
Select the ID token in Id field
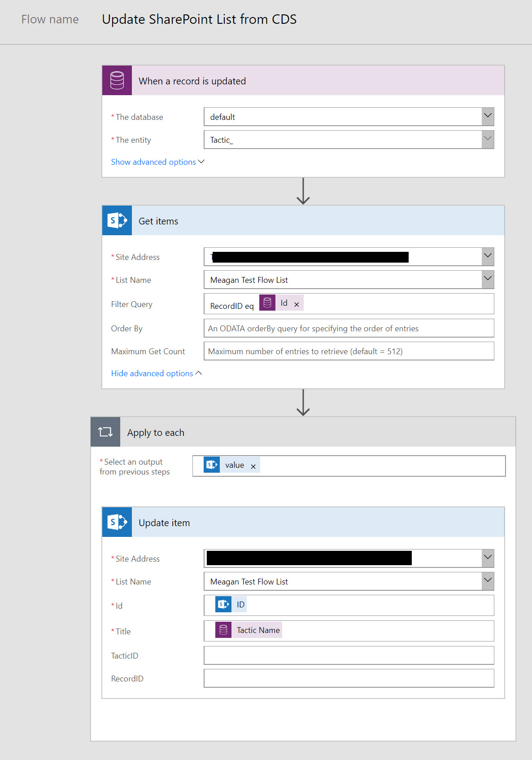(231, 604)
